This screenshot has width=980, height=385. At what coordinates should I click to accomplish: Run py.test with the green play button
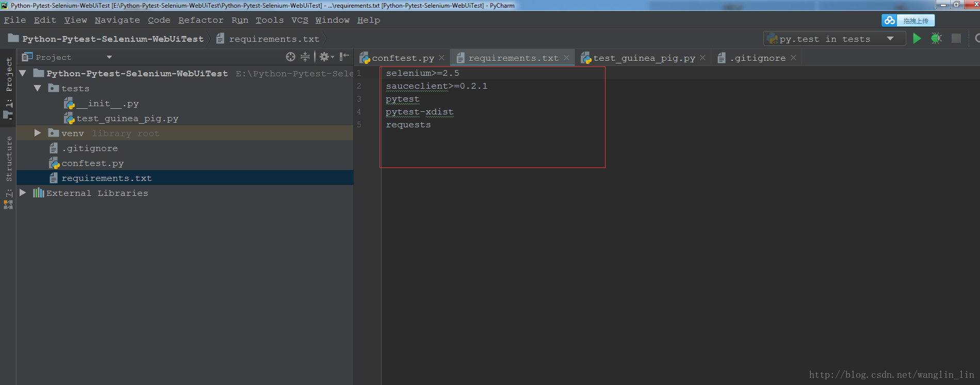pos(917,39)
